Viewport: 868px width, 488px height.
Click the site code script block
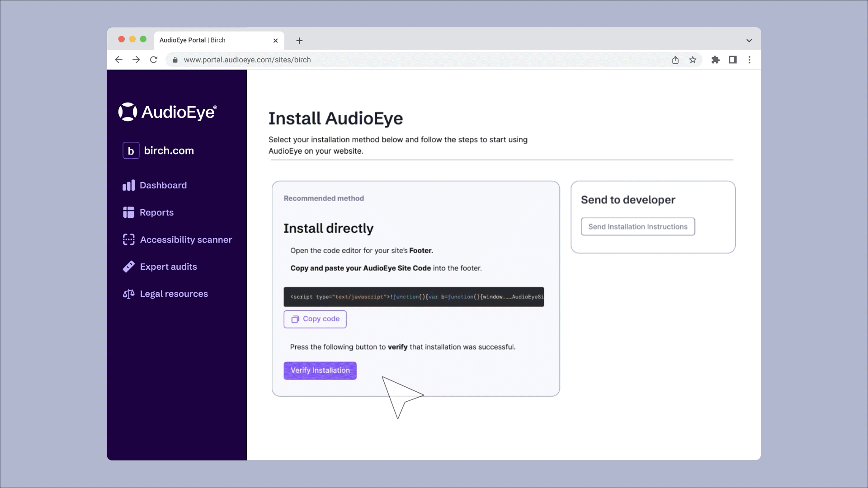[414, 297]
